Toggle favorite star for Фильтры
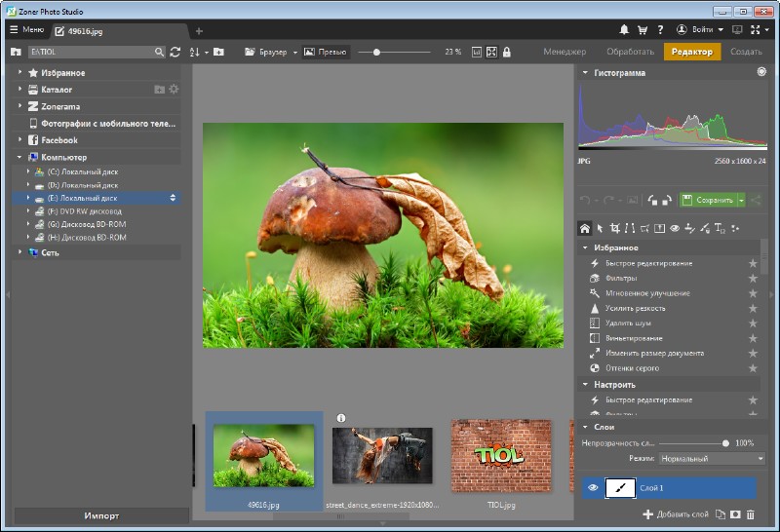 (x=752, y=278)
